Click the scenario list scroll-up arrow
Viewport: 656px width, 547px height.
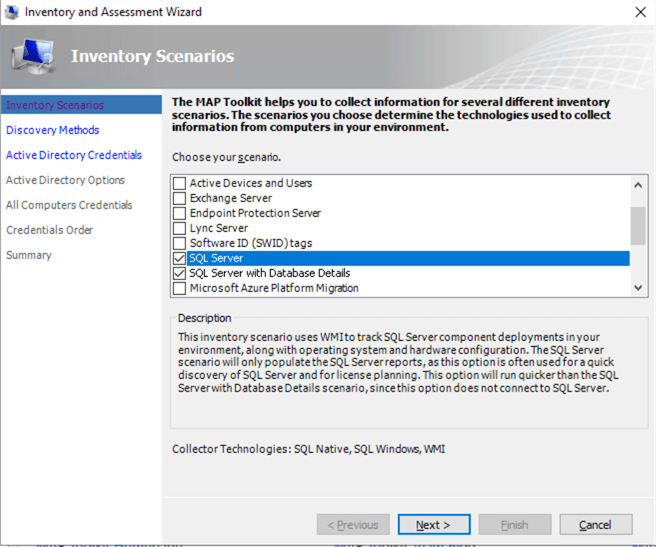[x=638, y=185]
